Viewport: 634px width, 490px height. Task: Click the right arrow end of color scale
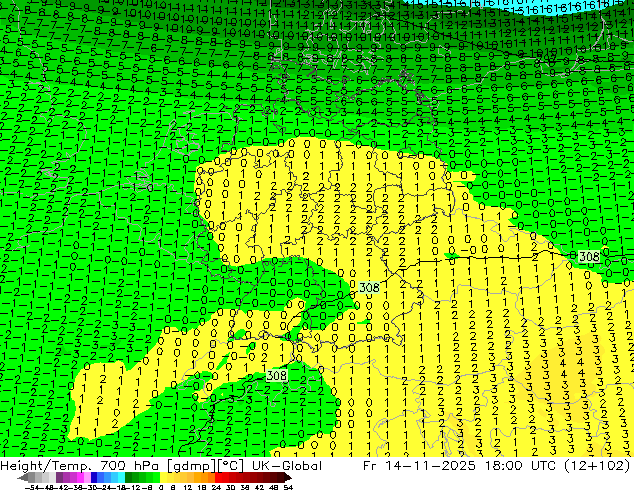[x=288, y=477]
